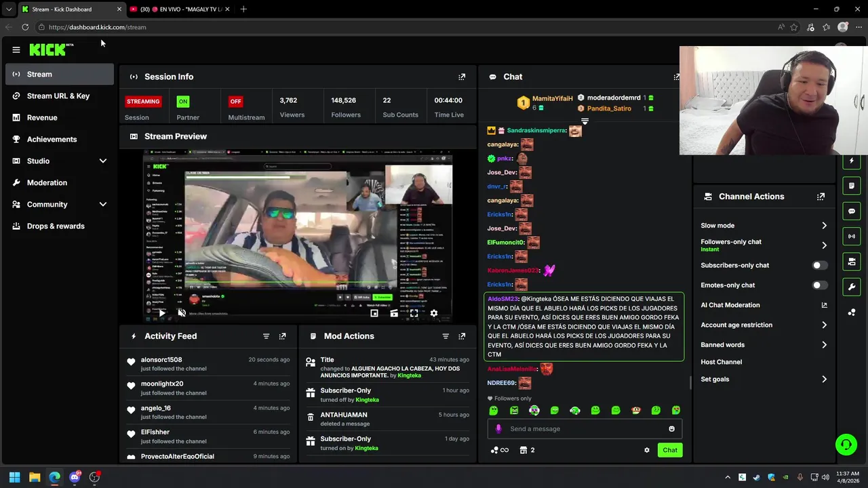Screen dimensions: 868x488
Task: Click the green Chat send button
Action: tap(670, 450)
